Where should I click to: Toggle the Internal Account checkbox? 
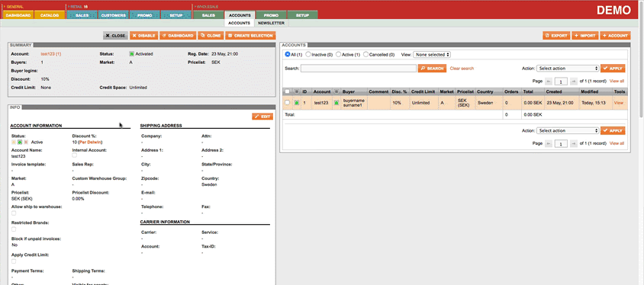tap(74, 155)
